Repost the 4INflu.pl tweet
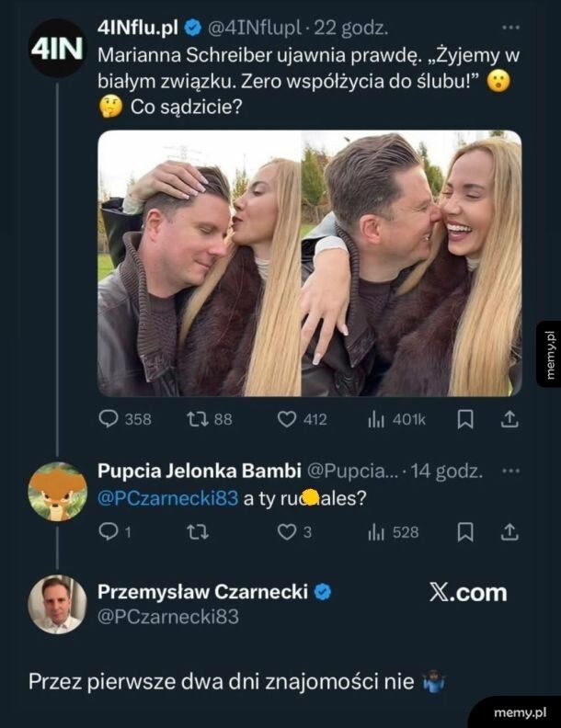561x728 pixels. tap(197, 419)
